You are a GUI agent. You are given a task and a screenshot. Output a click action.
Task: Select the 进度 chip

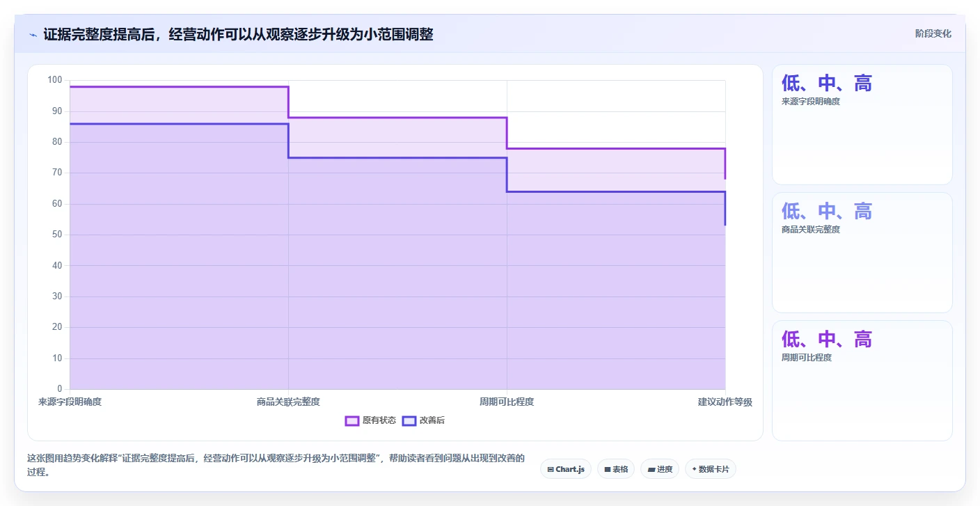click(660, 469)
